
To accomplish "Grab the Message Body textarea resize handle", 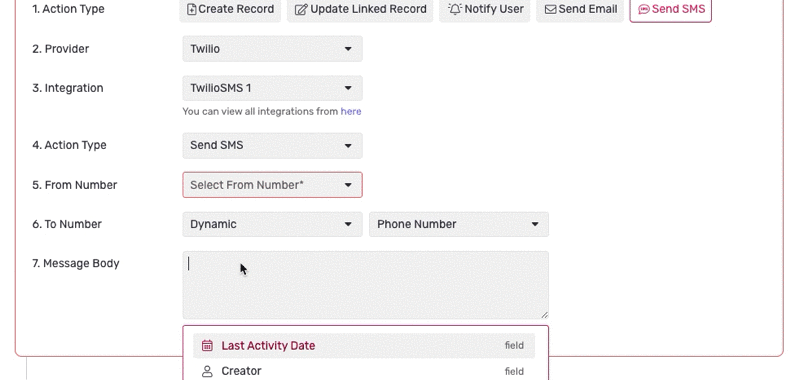I will 545,315.
